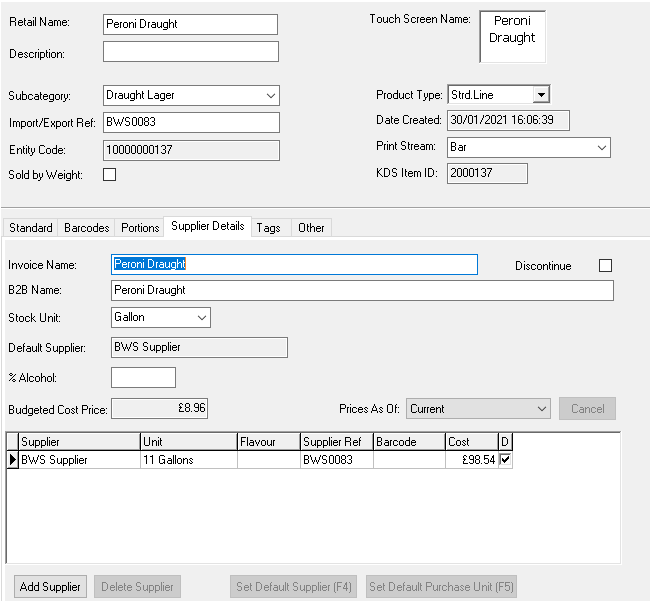650x601 pixels.
Task: Toggle default checkbox in BWS Supplier row
Action: click(504, 460)
